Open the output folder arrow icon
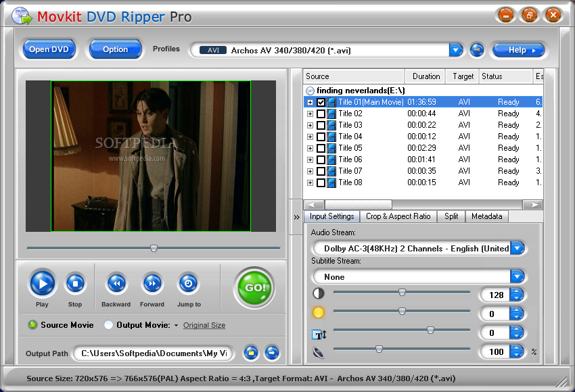The width and height of the screenshot is (575, 392). click(x=272, y=353)
